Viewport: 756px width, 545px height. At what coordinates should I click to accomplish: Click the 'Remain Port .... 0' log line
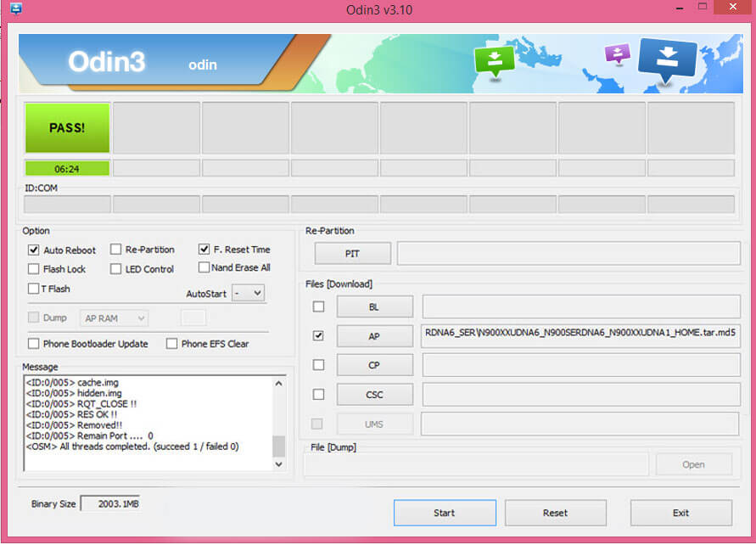[x=90, y=435]
